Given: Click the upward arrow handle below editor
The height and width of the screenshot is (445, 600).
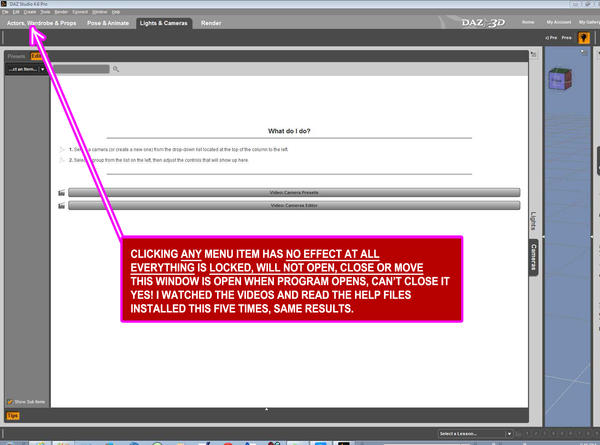Looking at the screenshot, I should coord(267,409).
